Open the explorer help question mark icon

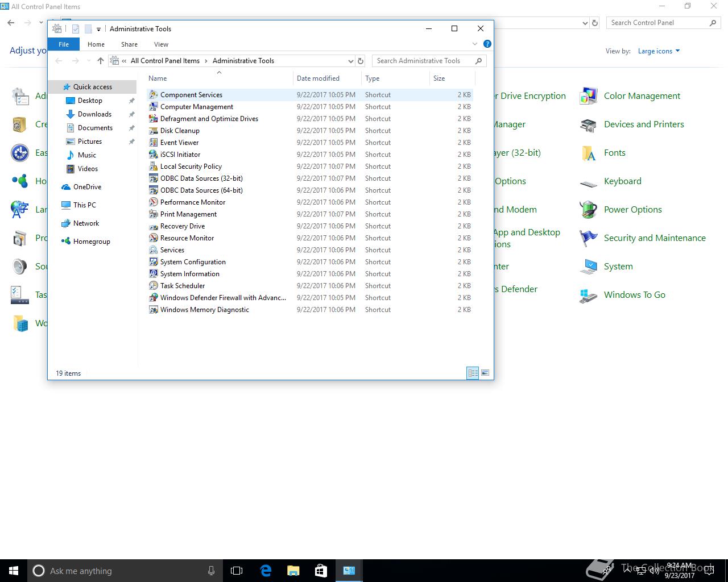point(487,44)
